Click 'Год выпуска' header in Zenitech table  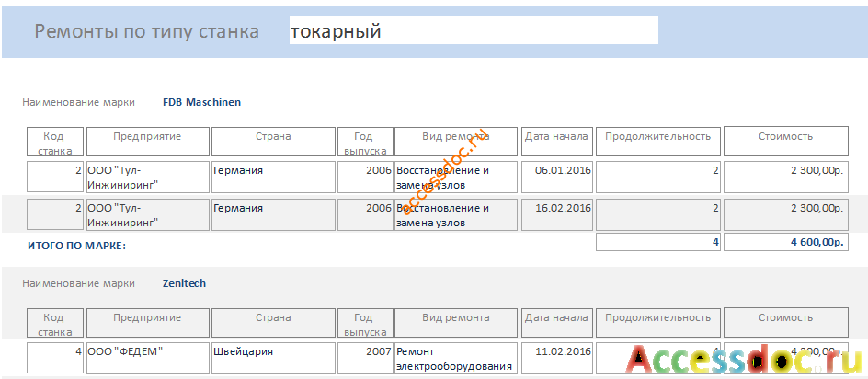[x=365, y=323]
